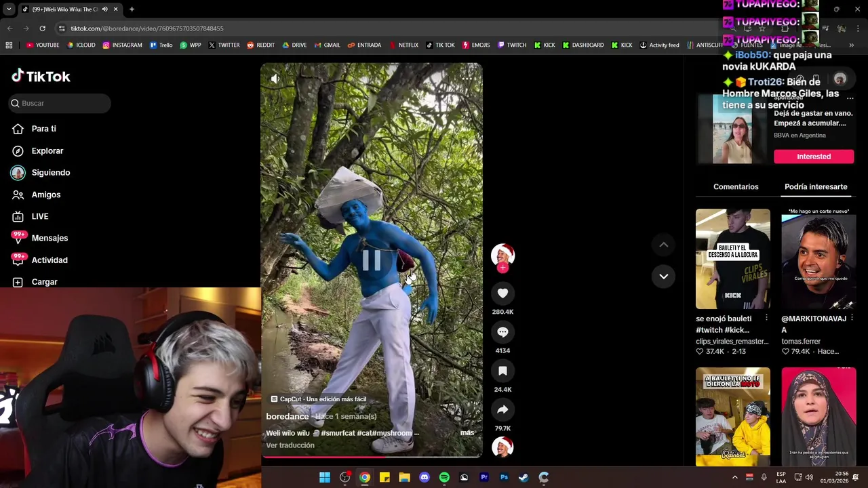Screen dimensions: 868x488
Task: Open Chrome tab search chevron
Action: 9,9
